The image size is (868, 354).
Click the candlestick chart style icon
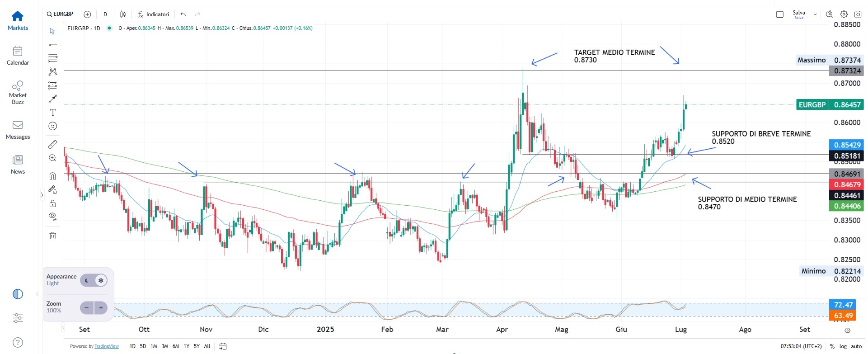click(x=123, y=14)
